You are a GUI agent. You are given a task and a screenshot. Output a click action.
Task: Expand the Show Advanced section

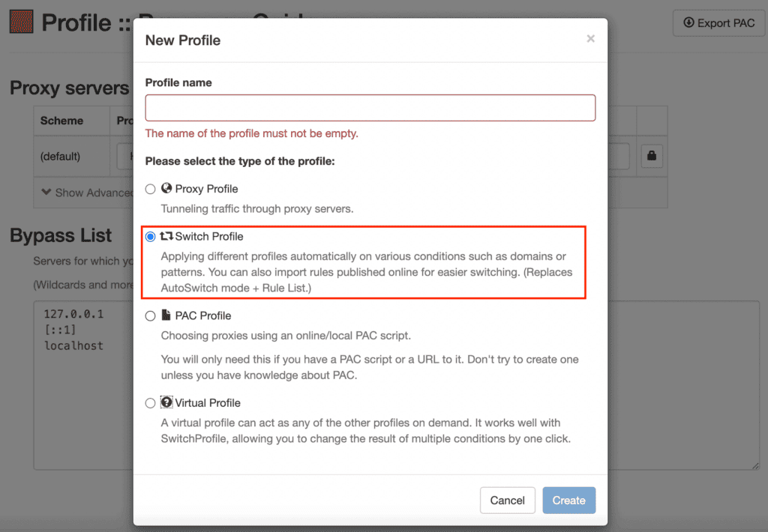click(82, 193)
